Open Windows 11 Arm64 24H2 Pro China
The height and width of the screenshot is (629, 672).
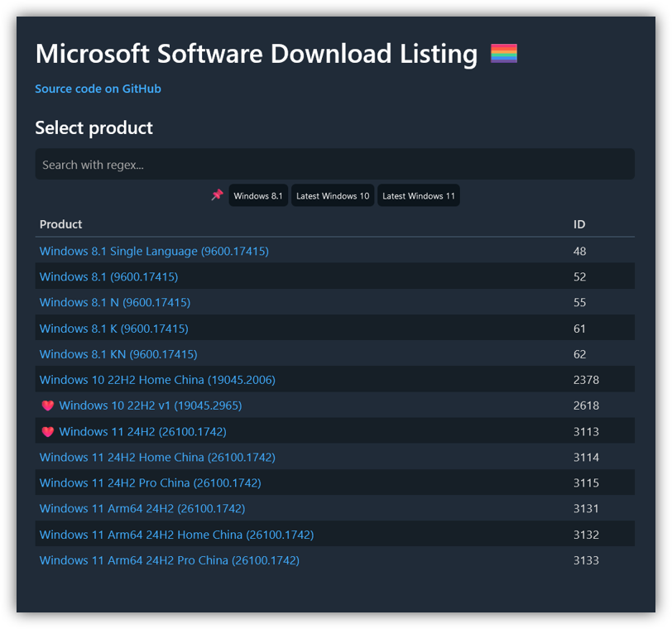[x=170, y=560]
